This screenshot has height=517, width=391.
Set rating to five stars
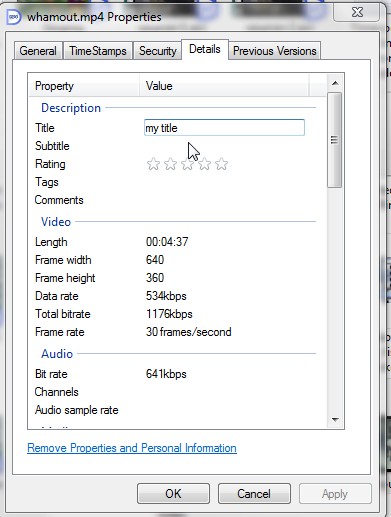coord(221,164)
